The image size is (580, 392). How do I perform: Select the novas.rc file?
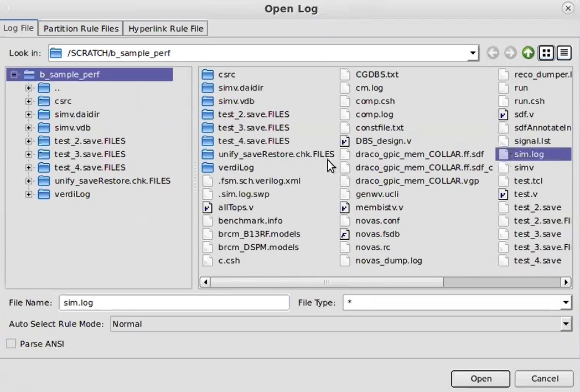pos(365,247)
